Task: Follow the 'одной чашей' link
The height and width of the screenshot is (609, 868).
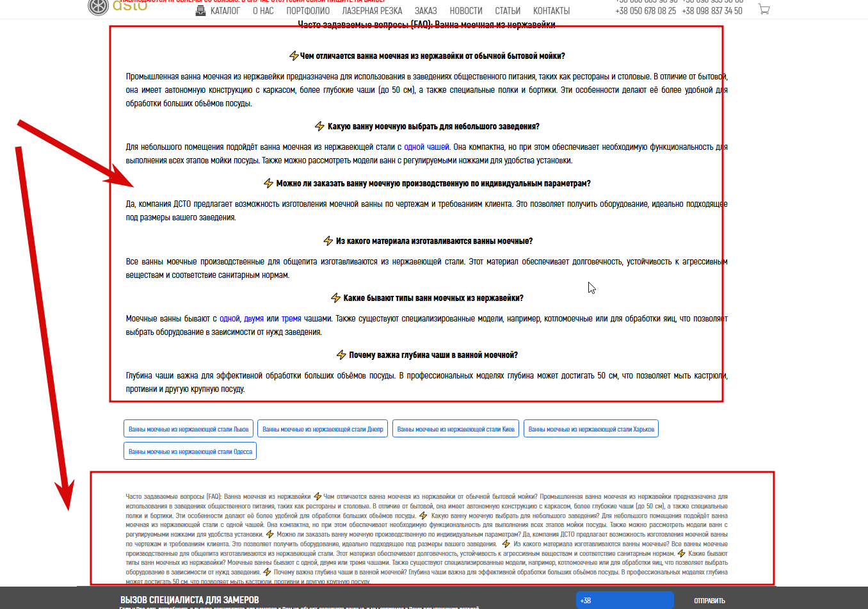Action: pyautogui.click(x=426, y=147)
